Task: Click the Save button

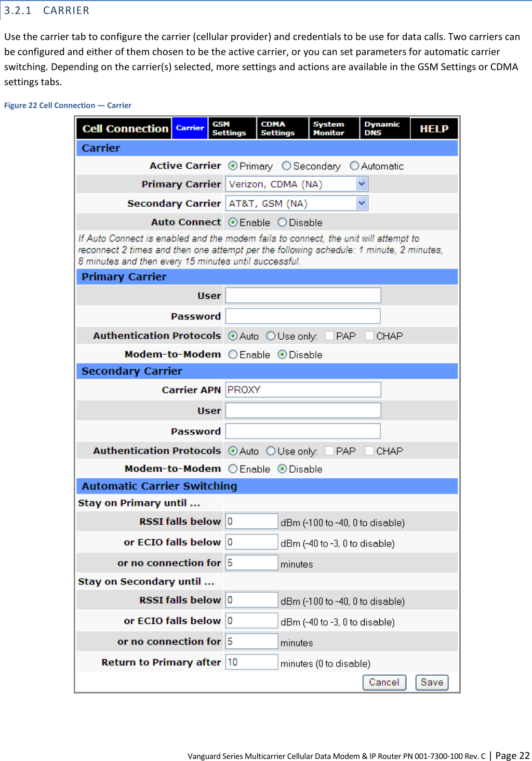Action: pyautogui.click(x=432, y=683)
